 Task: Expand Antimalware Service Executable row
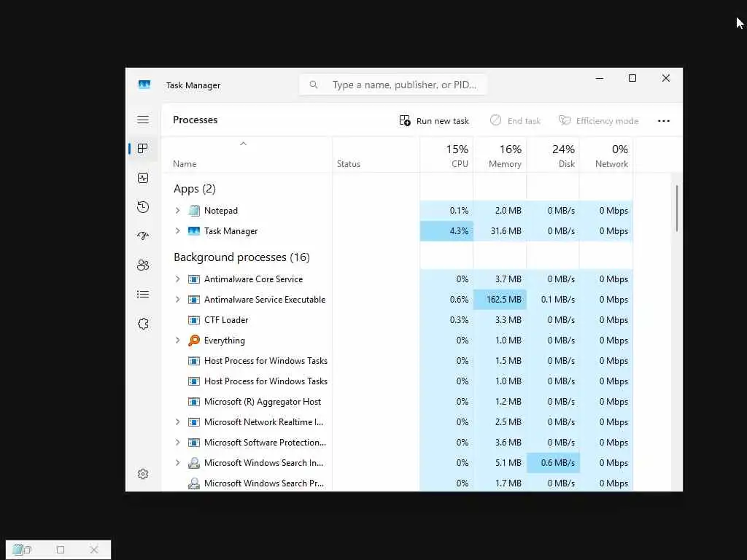tap(178, 300)
